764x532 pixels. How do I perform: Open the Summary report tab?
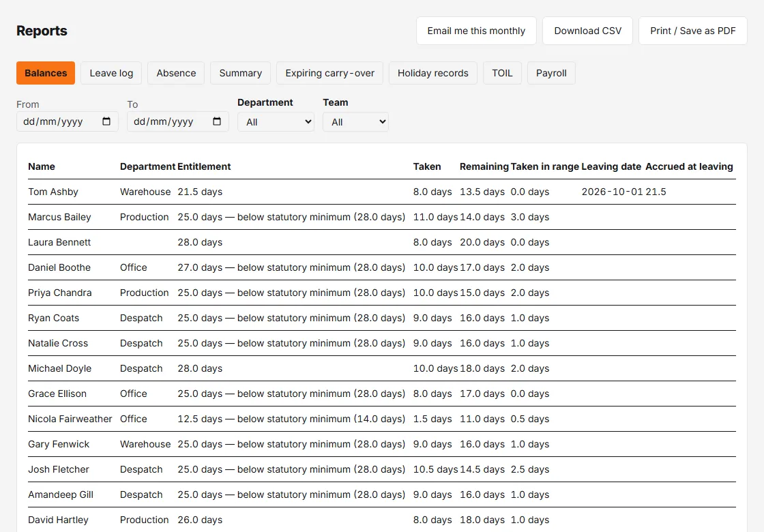[x=241, y=73]
